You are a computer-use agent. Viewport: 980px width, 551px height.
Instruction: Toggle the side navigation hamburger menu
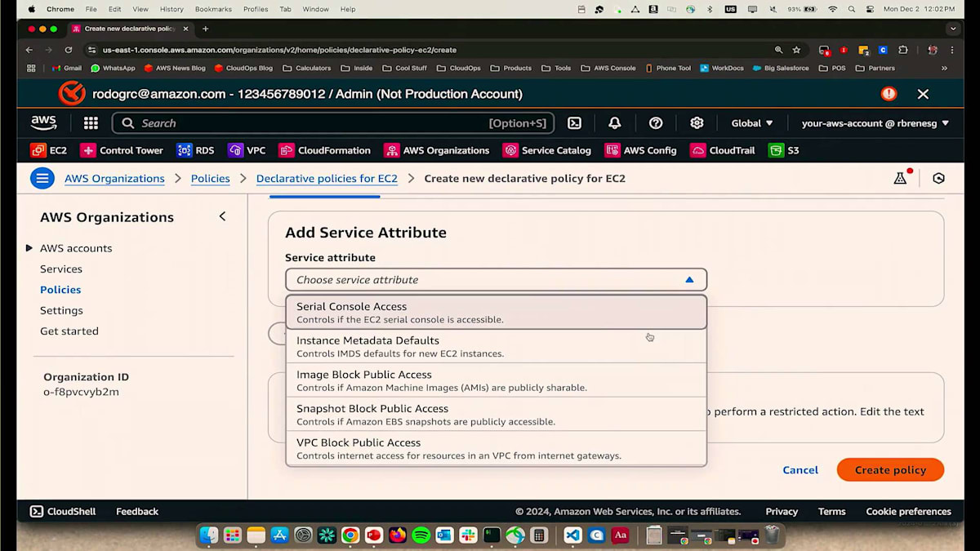pos(42,178)
